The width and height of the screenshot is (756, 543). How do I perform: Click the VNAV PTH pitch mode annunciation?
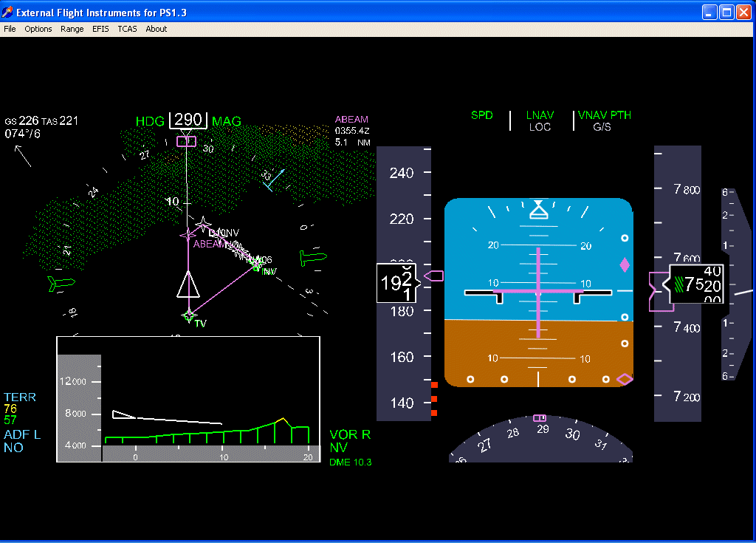click(604, 115)
